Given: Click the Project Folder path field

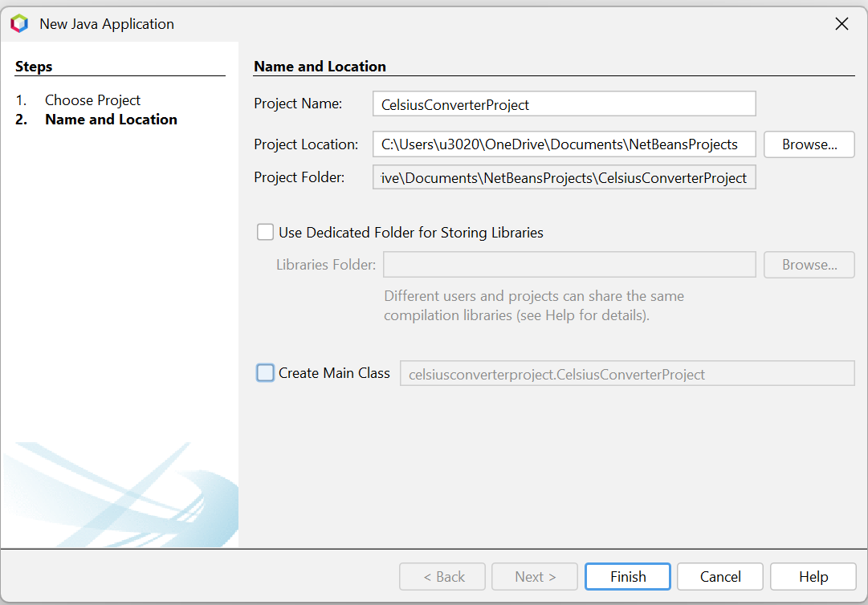Looking at the screenshot, I should coord(564,177).
